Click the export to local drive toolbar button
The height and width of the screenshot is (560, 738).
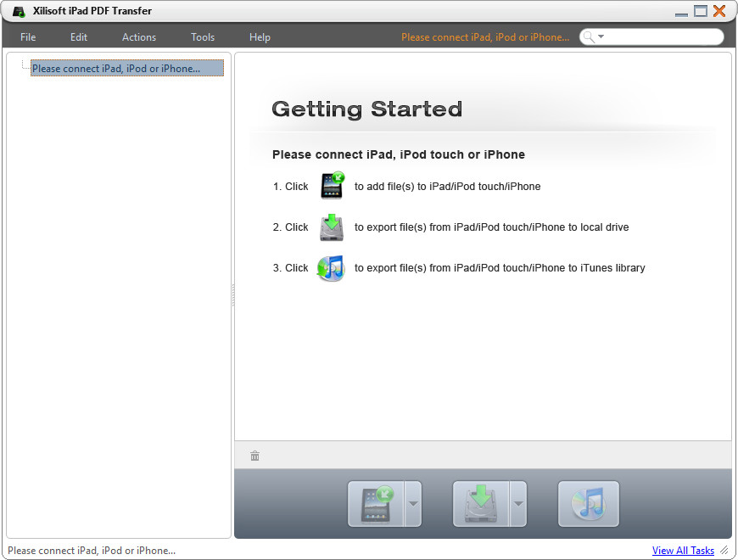pos(480,504)
